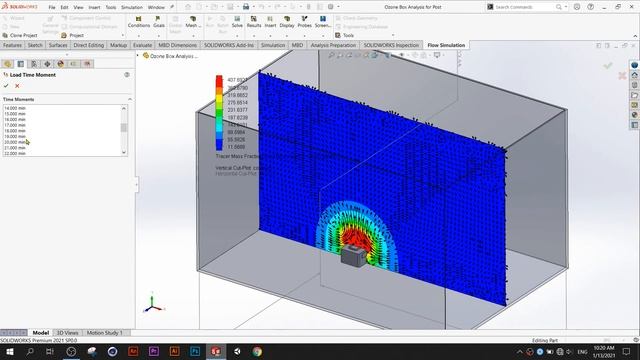
Task: Open the DimXpertManager panel tab
Action: (47, 64)
